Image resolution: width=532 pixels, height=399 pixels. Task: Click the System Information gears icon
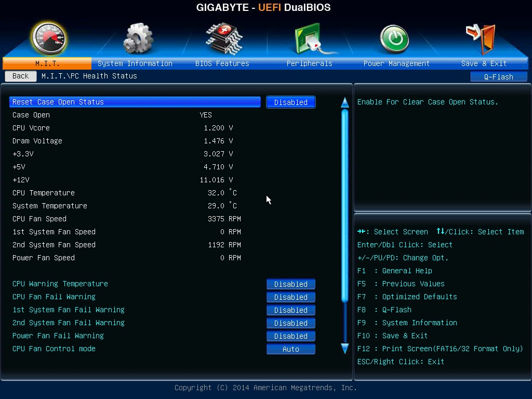click(x=138, y=38)
